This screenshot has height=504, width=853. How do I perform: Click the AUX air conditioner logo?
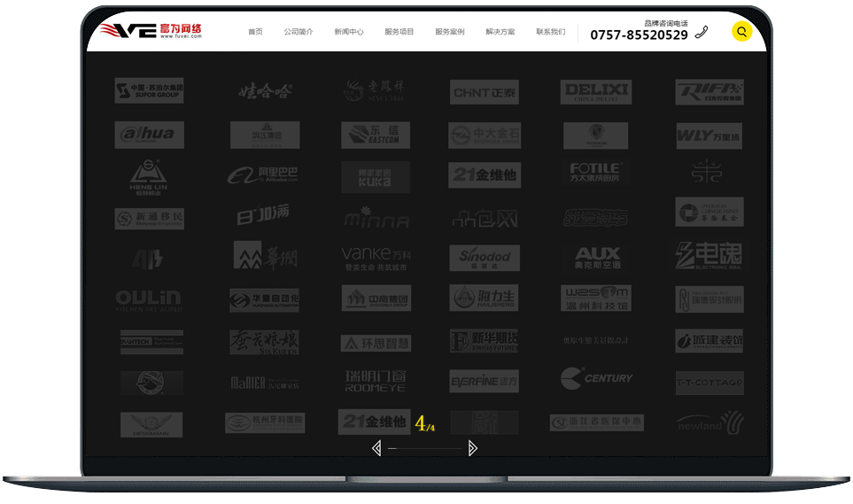597,258
